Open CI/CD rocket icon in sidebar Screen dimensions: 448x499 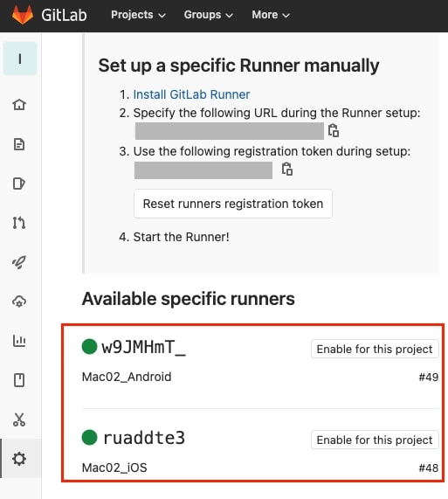[19, 262]
